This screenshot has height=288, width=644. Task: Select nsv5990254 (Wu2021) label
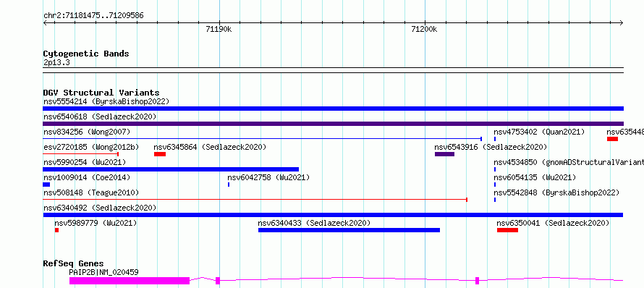tap(85, 162)
